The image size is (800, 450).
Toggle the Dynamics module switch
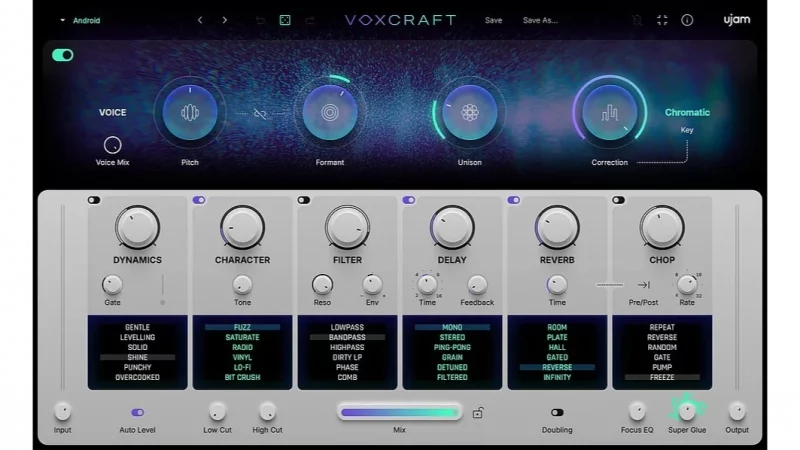[x=94, y=200]
